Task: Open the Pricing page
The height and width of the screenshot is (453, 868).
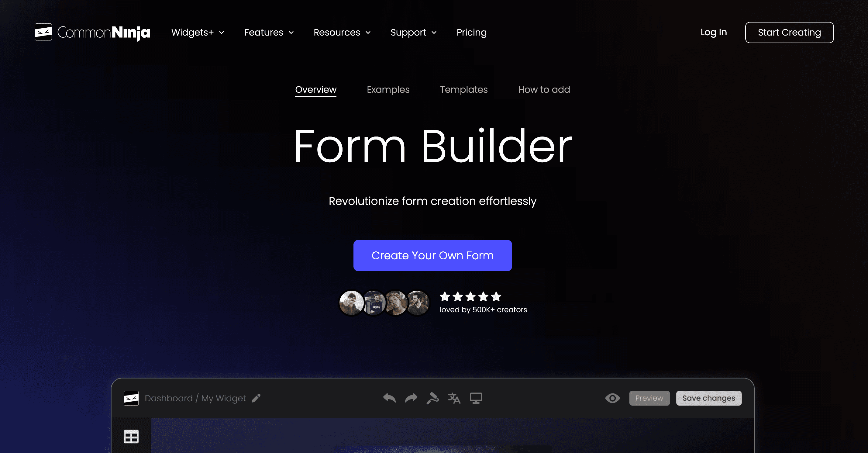Action: [x=471, y=32]
